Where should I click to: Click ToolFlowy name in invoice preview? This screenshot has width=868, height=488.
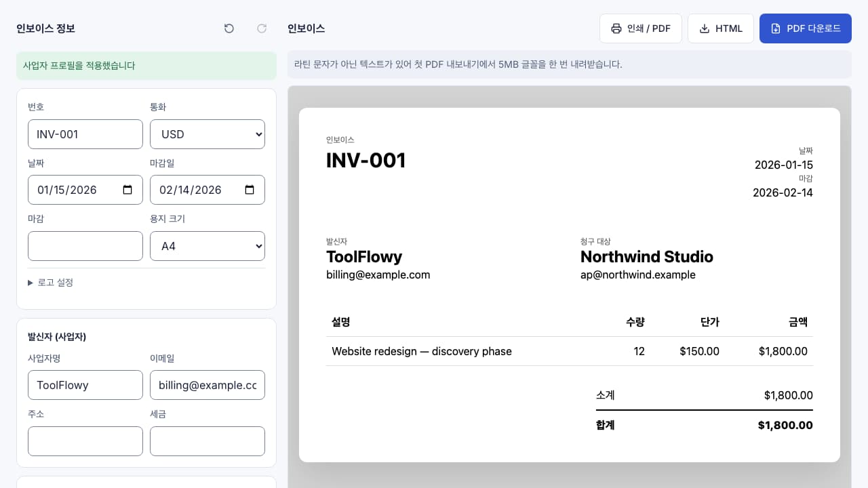click(364, 257)
